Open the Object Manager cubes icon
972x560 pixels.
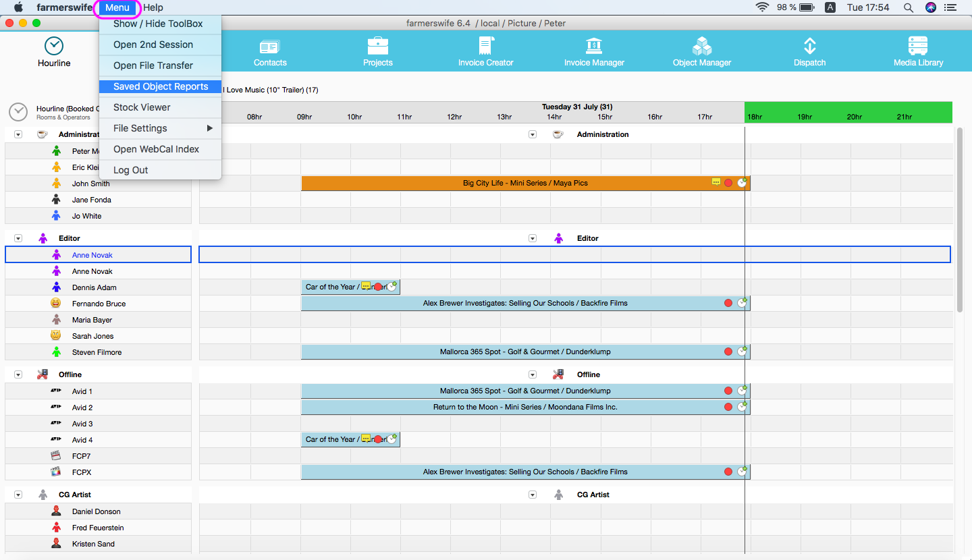(702, 46)
